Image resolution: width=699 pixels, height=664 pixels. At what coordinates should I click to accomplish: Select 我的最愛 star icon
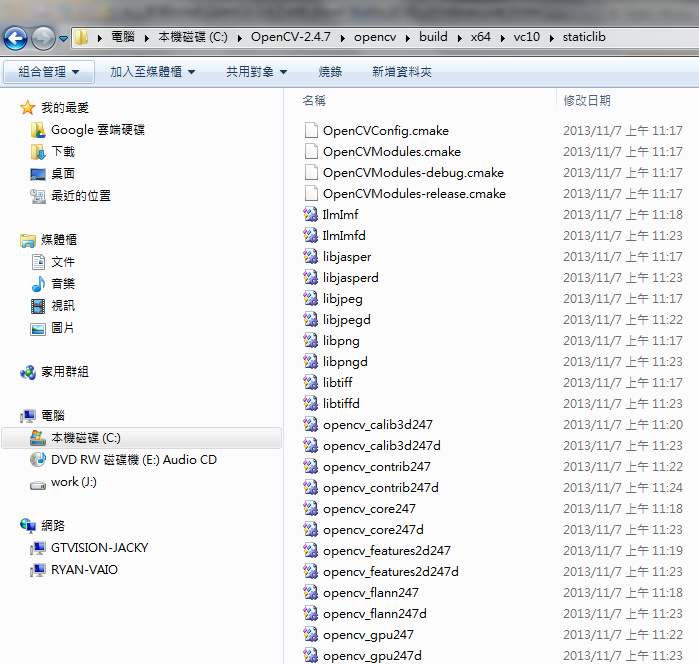pos(27,107)
